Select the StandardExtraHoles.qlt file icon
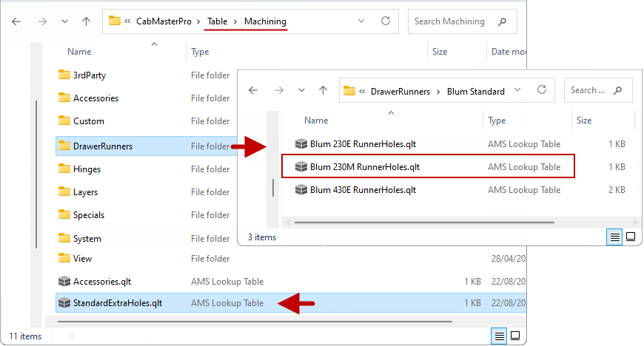Image resolution: width=644 pixels, height=346 pixels. [64, 303]
